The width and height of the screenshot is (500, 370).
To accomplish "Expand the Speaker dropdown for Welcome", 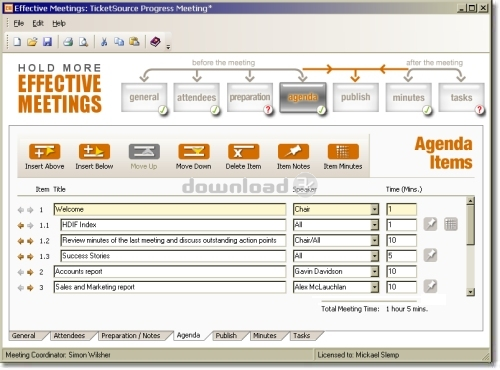I will point(375,209).
